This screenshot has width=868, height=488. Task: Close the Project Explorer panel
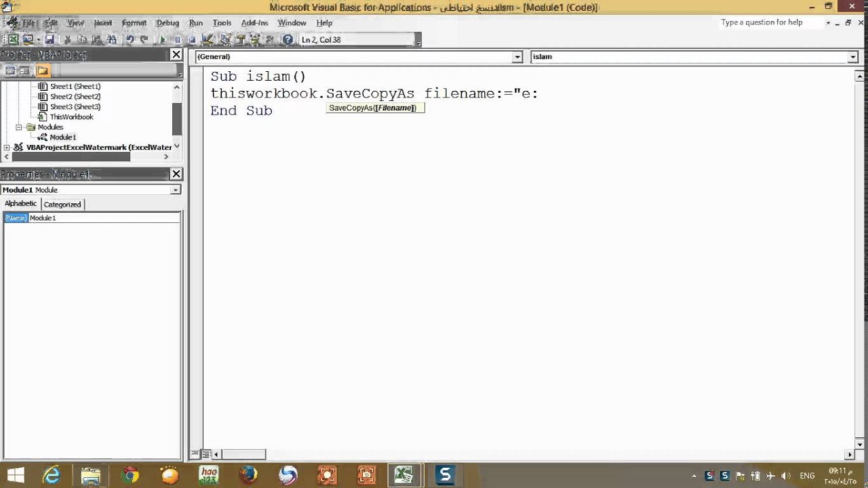pyautogui.click(x=176, y=54)
